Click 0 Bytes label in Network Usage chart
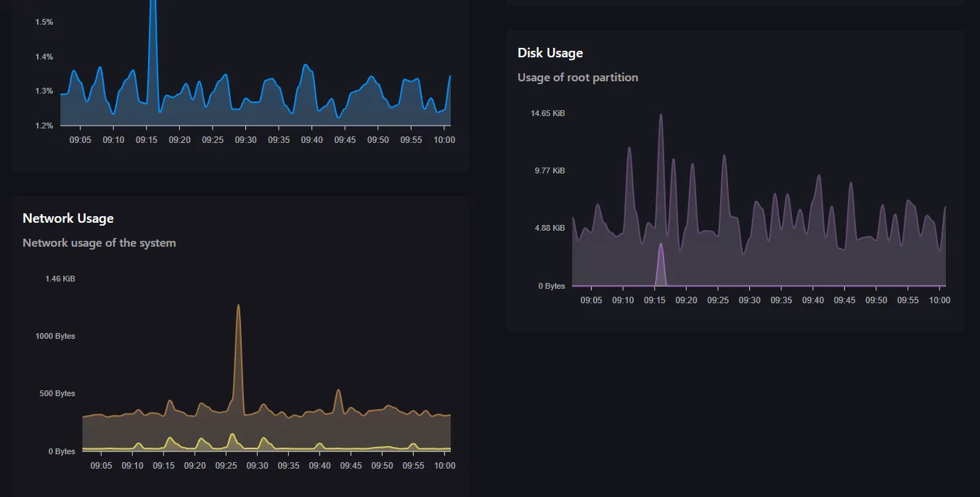 point(62,451)
